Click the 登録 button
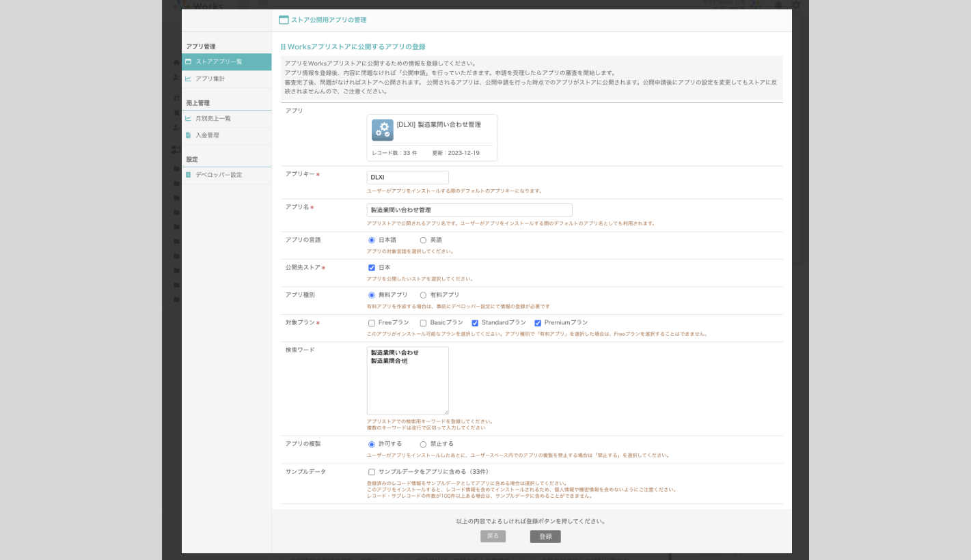Screen dimensions: 971x560 tap(545, 537)
